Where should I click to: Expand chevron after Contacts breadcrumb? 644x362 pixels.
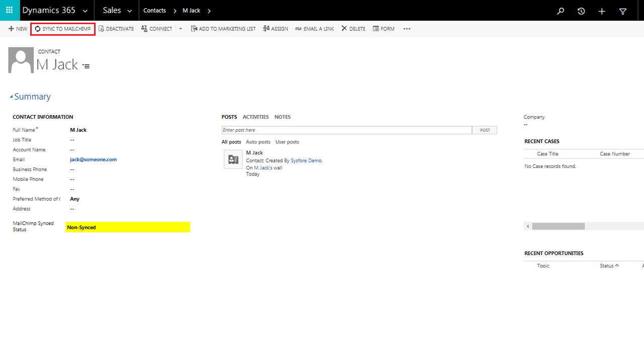pos(175,11)
